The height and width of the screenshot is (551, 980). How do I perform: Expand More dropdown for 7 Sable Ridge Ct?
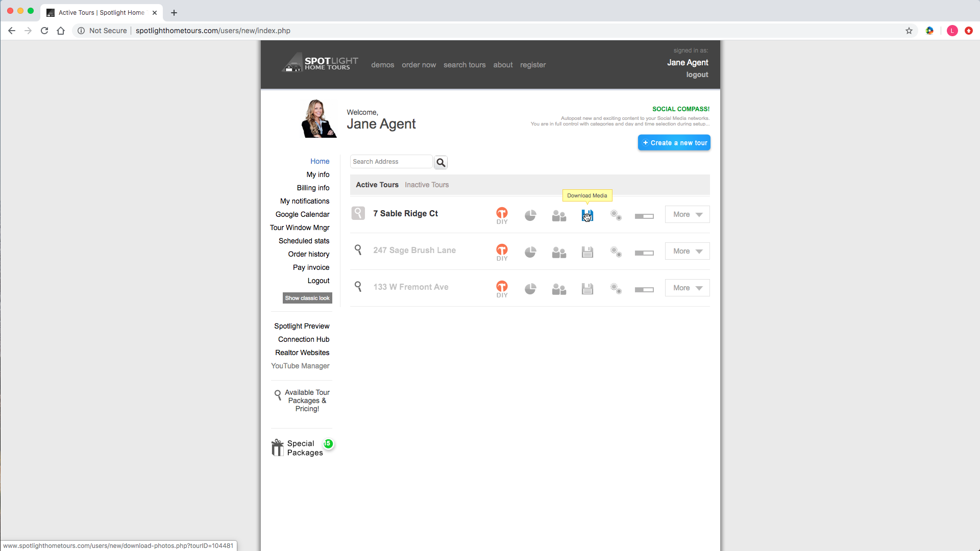coord(687,214)
